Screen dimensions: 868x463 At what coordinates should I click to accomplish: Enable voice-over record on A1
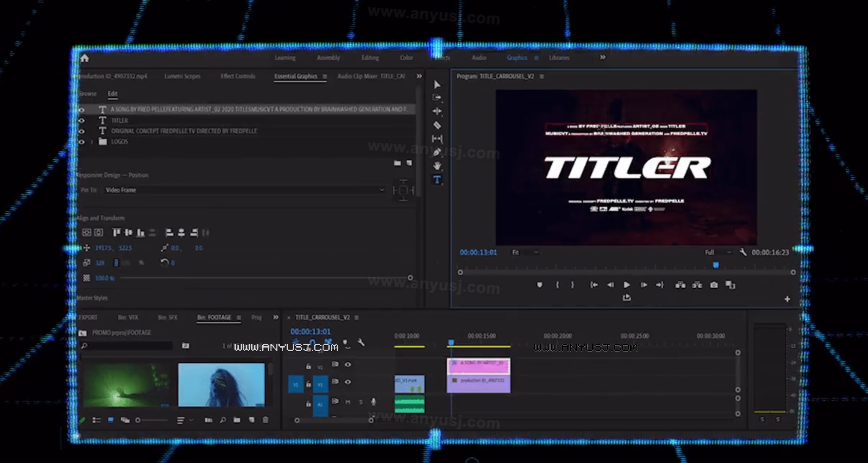[374, 402]
